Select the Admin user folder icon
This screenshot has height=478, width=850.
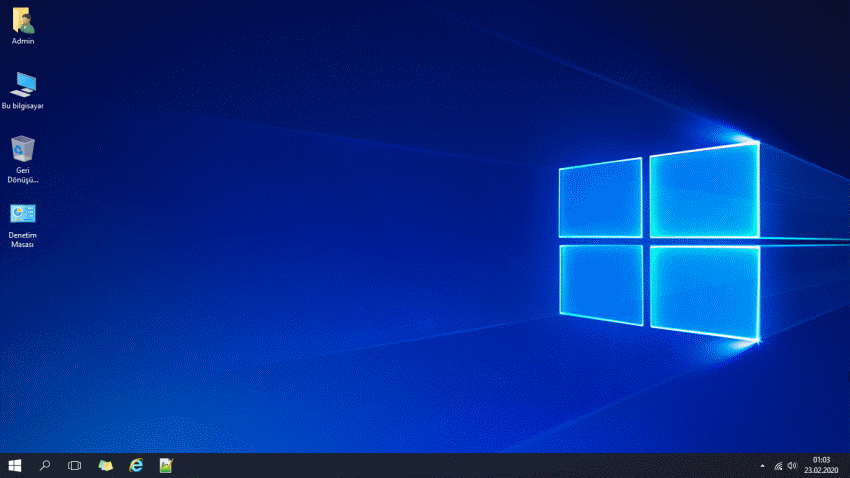(22, 20)
